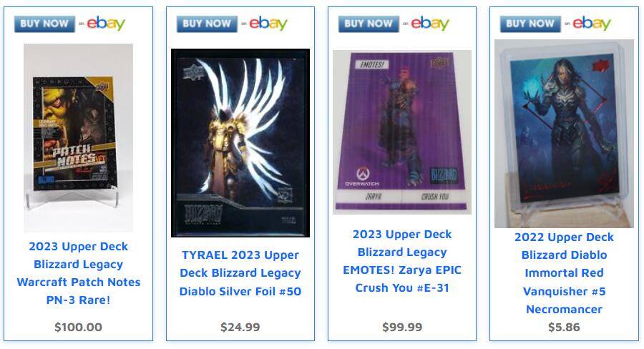Open the EMOTES! Zarya EPIC Crush You title link
Image resolution: width=644 pixels, height=349 pixels.
402,261
